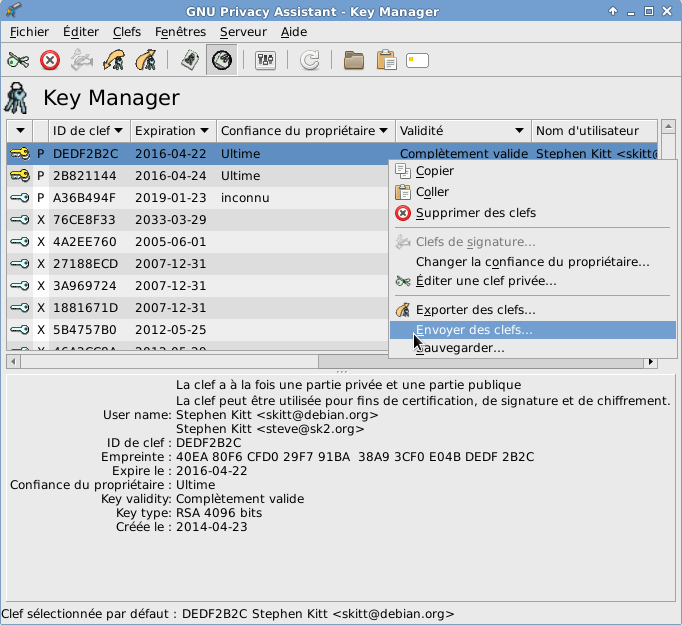Image resolution: width=682 pixels, height=625 pixels.
Task: Select Supprimer des clefs in context menu
Action: [475, 213]
